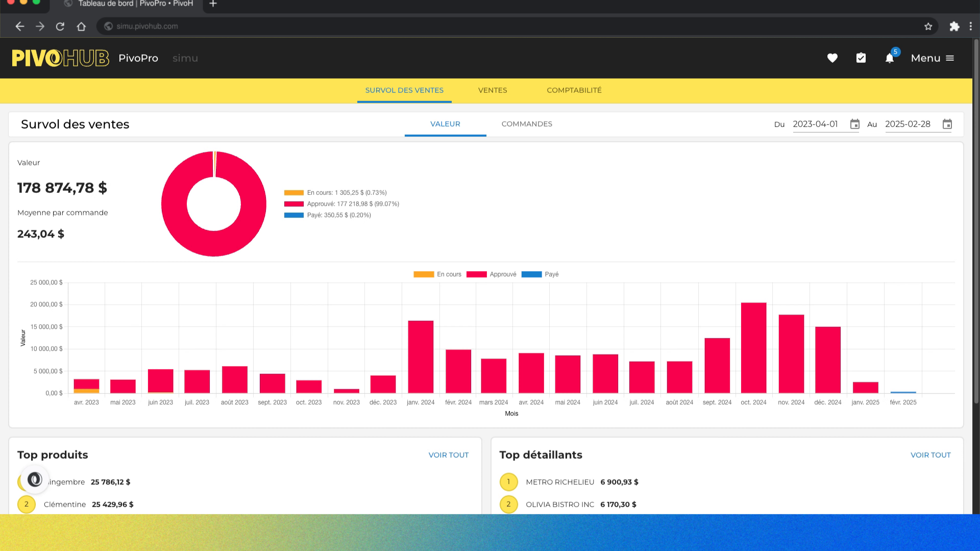Screen dimensions: 980x551
Task: Click the PivoHub logo
Action: point(60,58)
